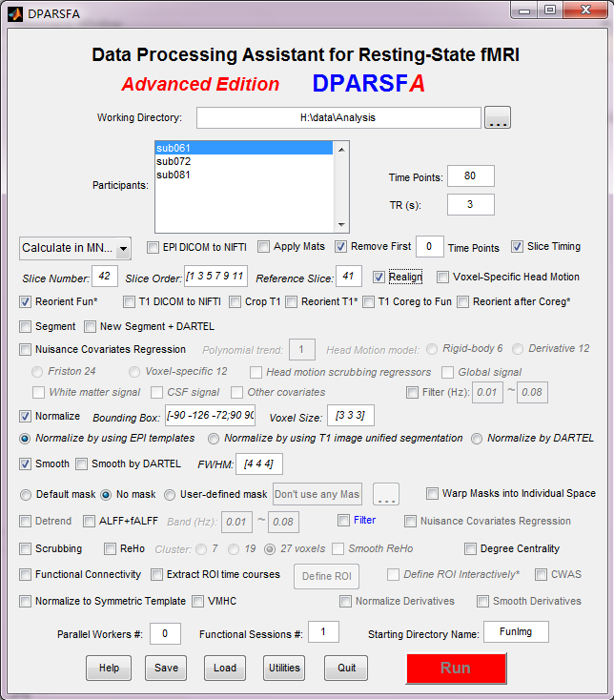Image resolution: width=614 pixels, height=700 pixels.
Task: Click the Working Directory path field
Action: point(338,117)
